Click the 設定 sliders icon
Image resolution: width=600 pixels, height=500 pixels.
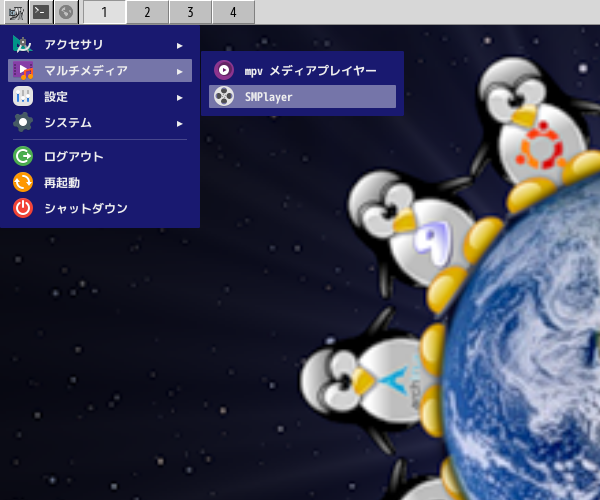(23, 96)
